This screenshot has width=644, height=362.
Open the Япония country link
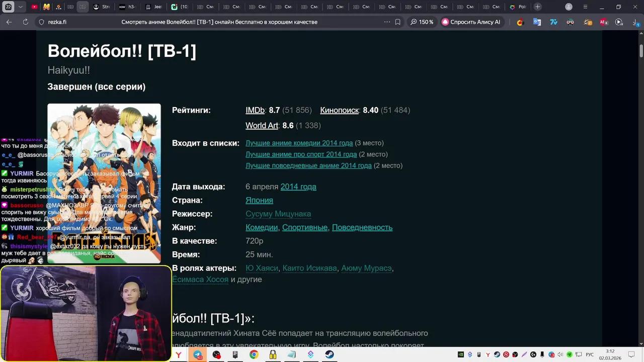259,200
